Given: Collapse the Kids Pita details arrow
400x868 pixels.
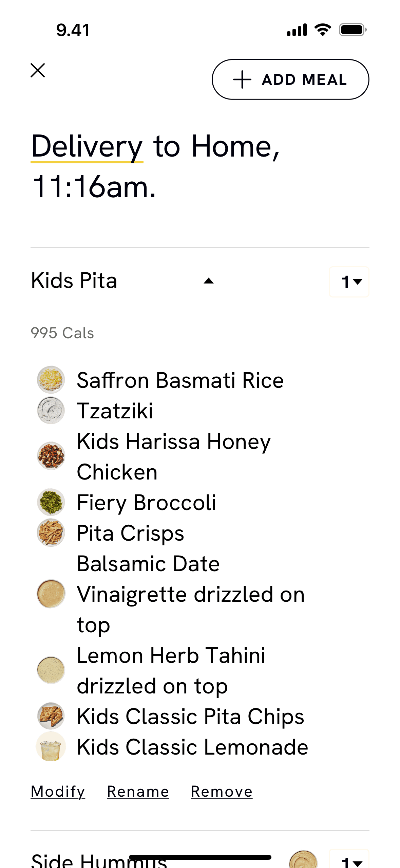Looking at the screenshot, I should pyautogui.click(x=209, y=281).
